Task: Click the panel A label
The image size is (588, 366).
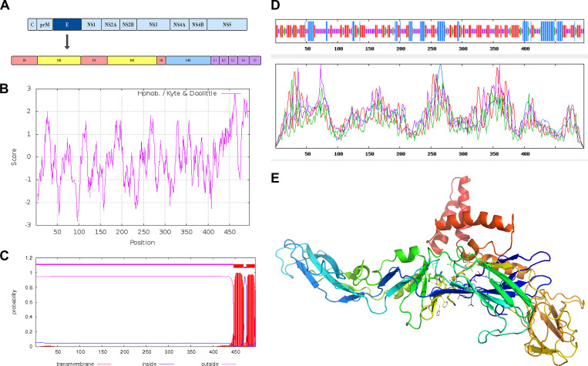Action: (x=5, y=5)
